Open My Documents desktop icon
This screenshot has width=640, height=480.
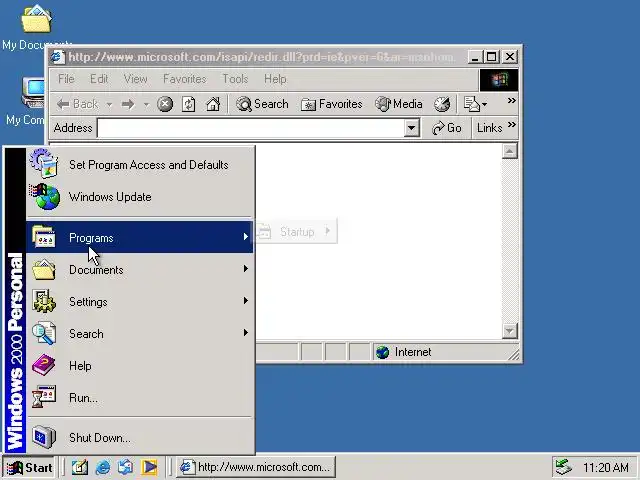pyautogui.click(x=37, y=27)
